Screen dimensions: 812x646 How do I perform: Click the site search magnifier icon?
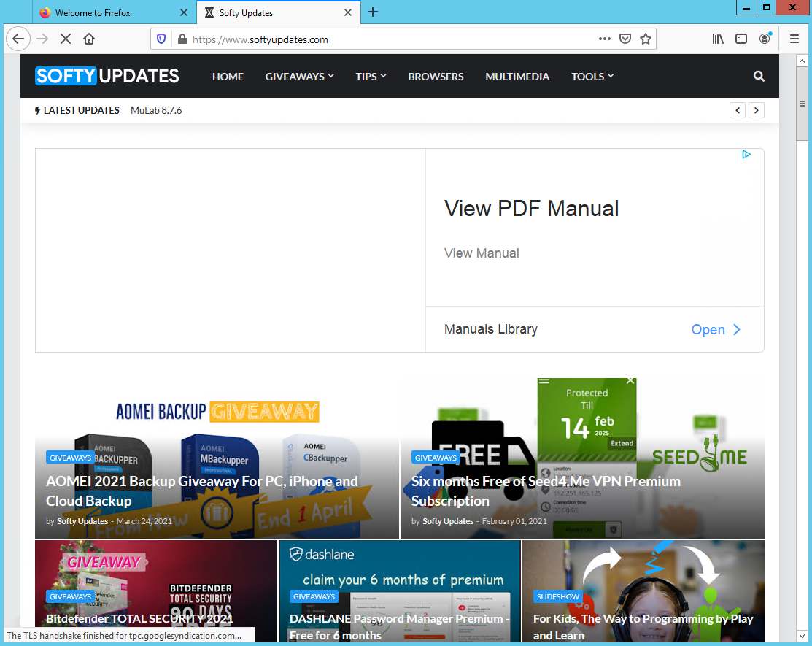tap(759, 76)
